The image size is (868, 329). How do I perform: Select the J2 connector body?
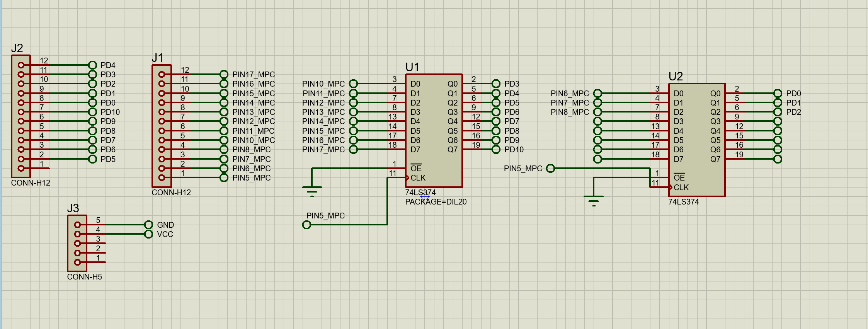(21, 116)
